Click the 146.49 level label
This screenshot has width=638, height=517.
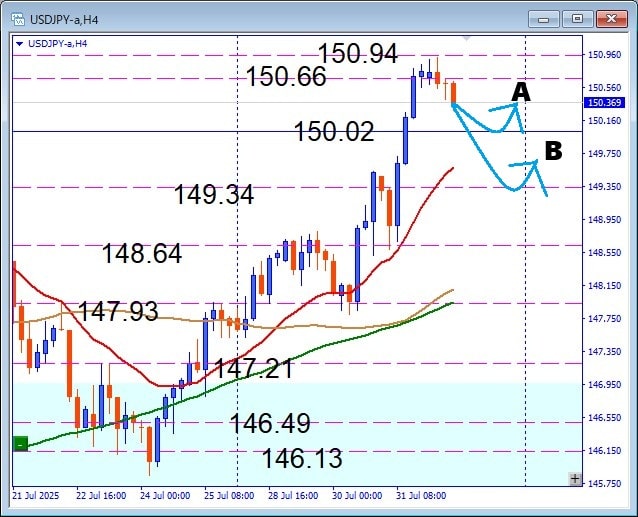point(270,423)
